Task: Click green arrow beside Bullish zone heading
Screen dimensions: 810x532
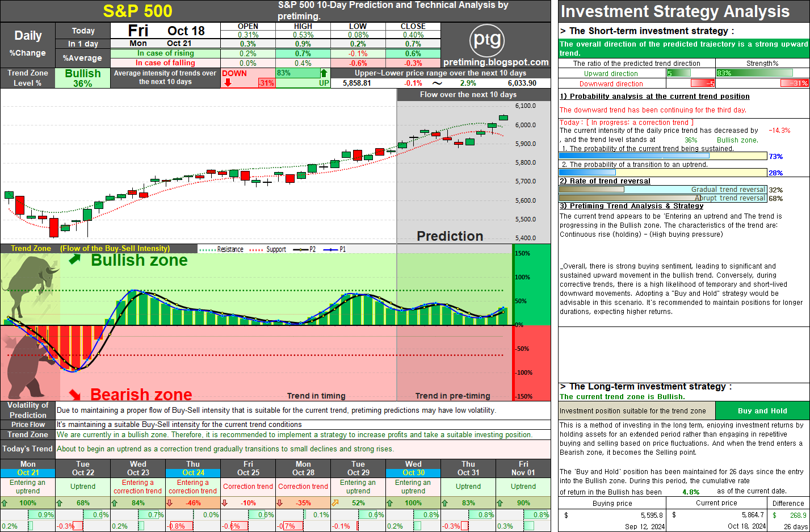Action: coord(74,259)
